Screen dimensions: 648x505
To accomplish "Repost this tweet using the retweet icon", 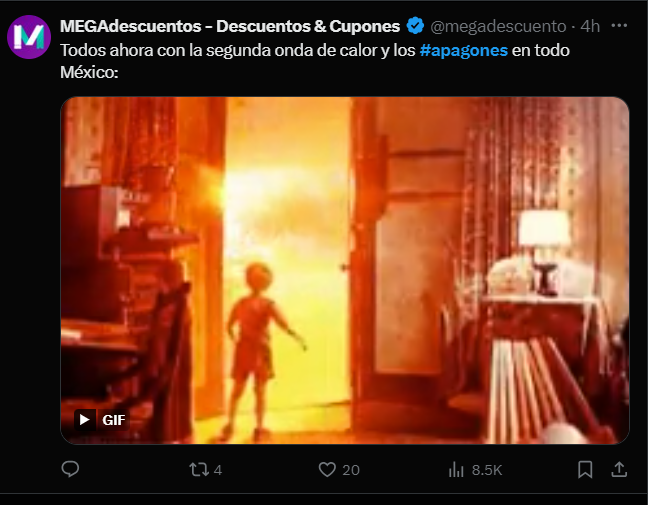I will pyautogui.click(x=199, y=469).
